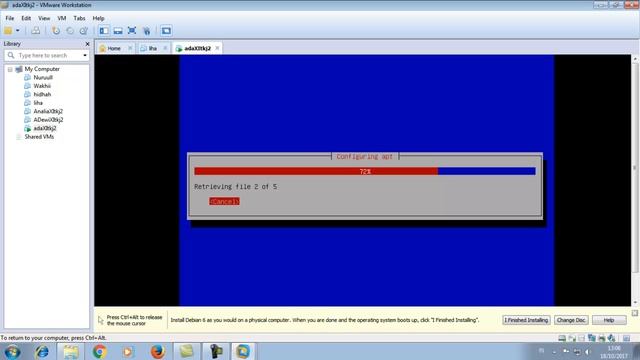Open the VM menu
The image size is (640, 360).
click(x=62, y=18)
